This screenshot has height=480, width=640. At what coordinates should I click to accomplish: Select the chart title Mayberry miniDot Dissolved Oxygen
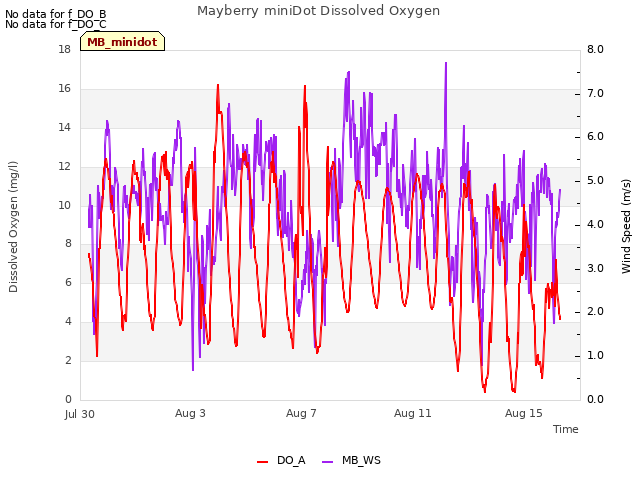click(318, 11)
